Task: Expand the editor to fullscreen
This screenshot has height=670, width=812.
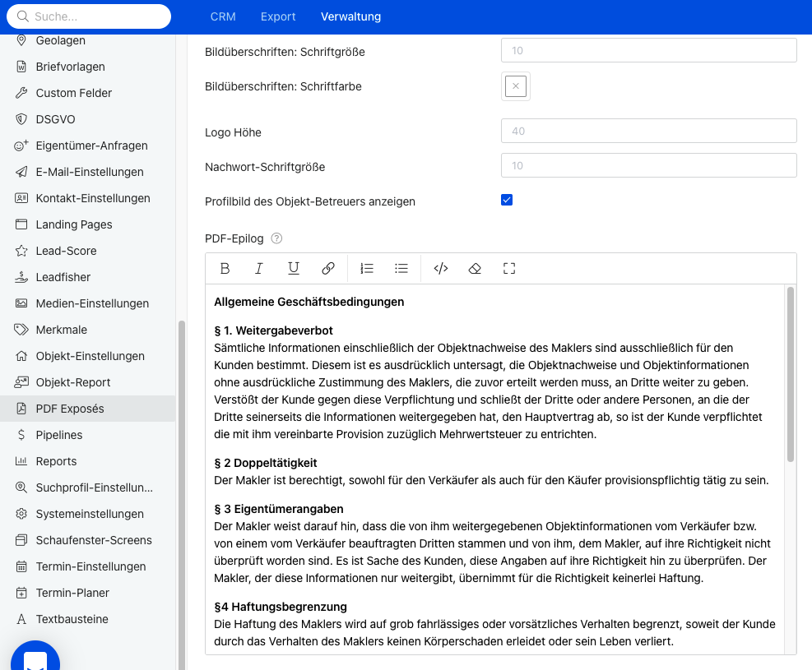Action: (509, 269)
